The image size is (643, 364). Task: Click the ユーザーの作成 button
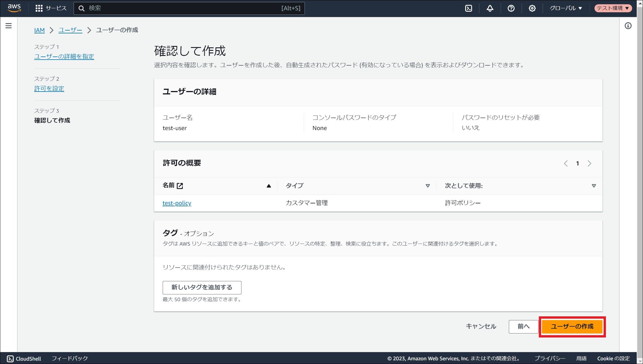pos(572,326)
